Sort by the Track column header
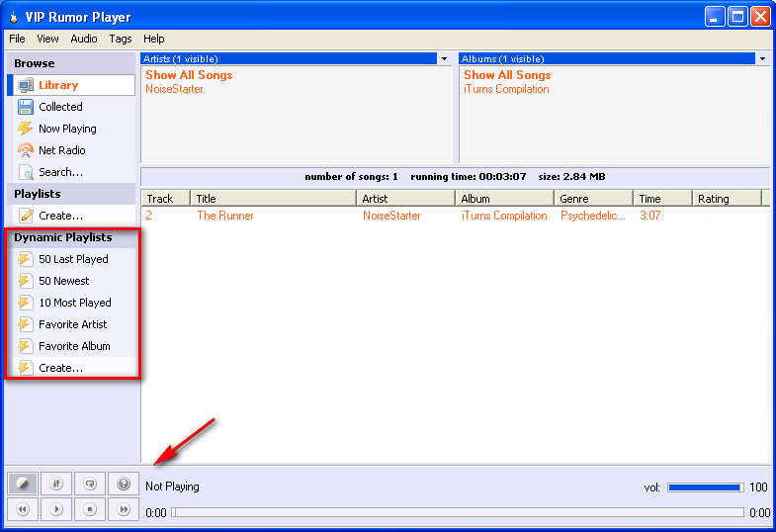 click(166, 199)
